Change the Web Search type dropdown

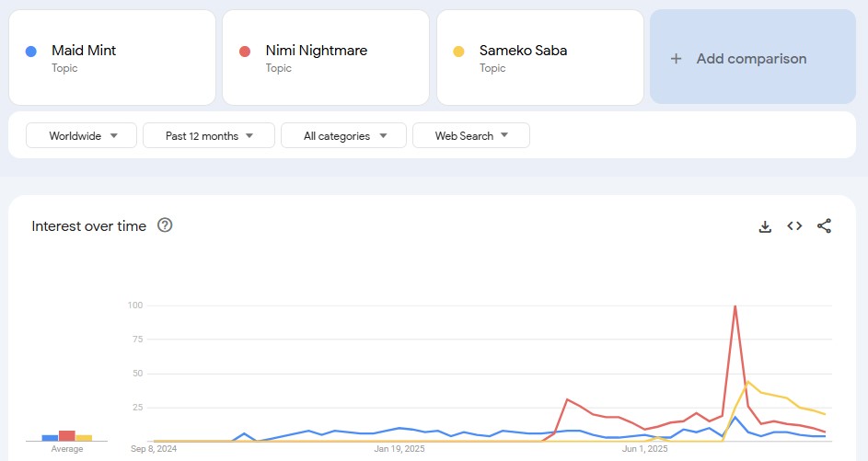tap(470, 136)
